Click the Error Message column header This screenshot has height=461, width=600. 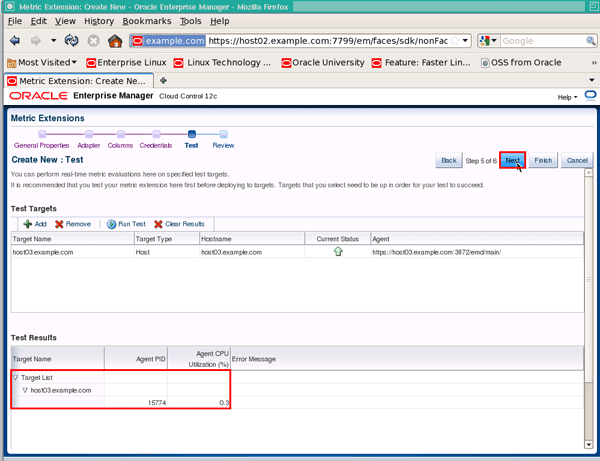tap(407, 359)
